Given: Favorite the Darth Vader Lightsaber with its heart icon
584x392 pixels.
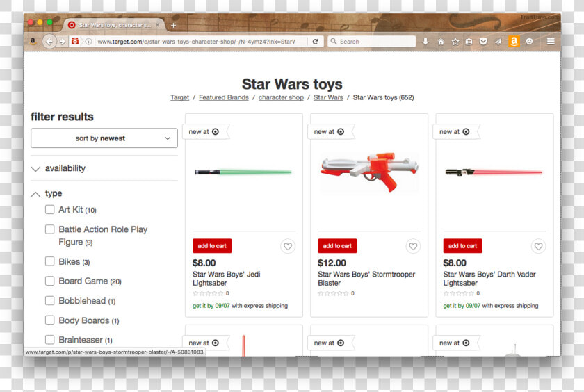Looking at the screenshot, I should pyautogui.click(x=538, y=246).
